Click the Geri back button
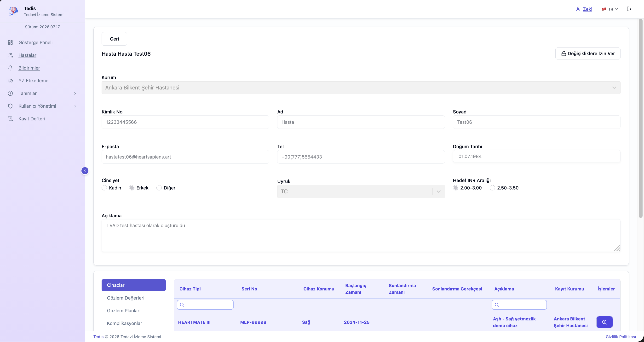The image size is (644, 342). click(x=114, y=39)
